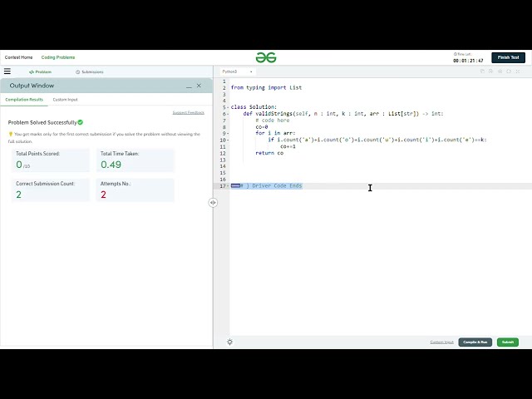Place cursor on 'class Solution:' line

point(254,107)
